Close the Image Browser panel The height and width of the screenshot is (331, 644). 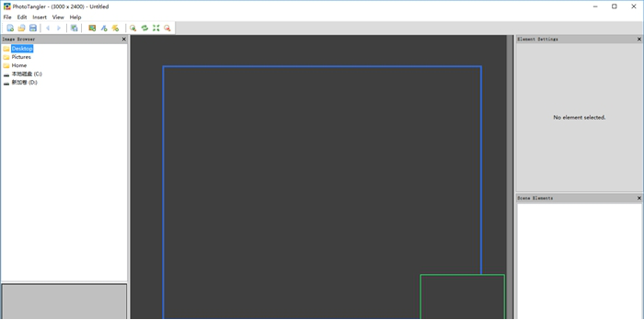pos(124,39)
